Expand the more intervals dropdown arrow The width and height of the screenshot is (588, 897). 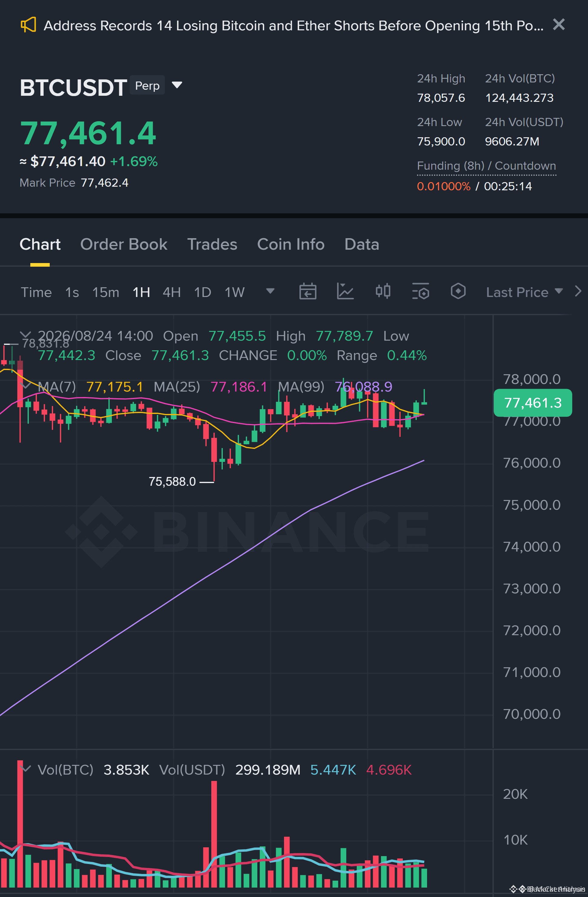[270, 291]
